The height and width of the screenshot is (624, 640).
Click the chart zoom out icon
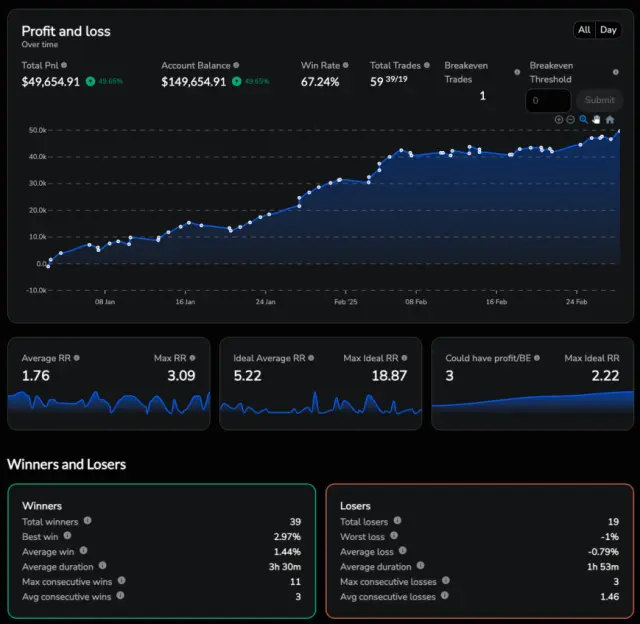coord(571,120)
